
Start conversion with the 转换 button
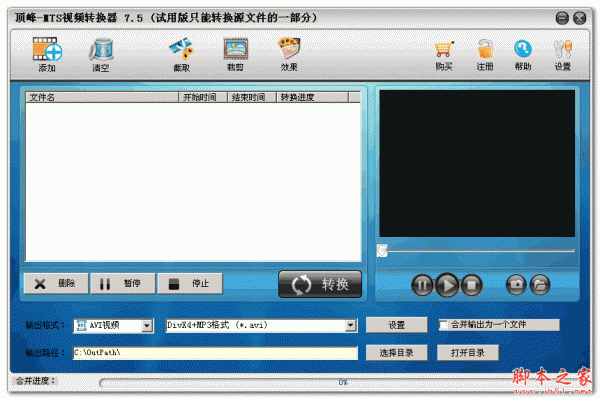320,284
